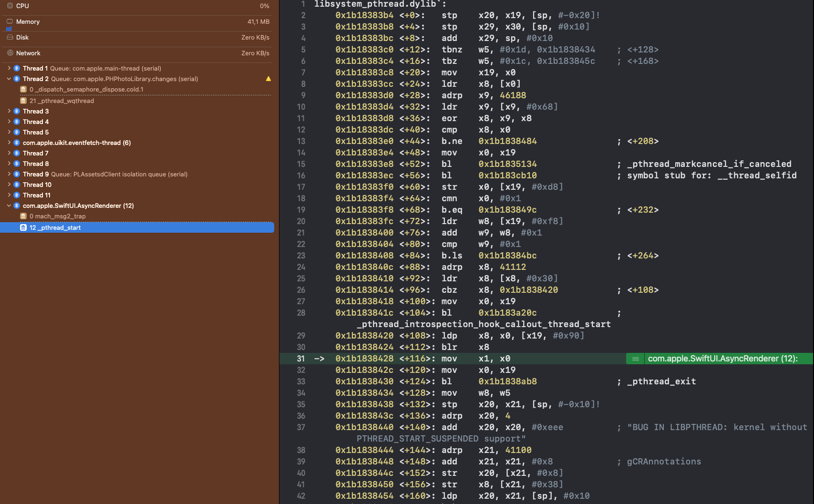Click the frame icon beside mach_msg2_trap

tap(23, 216)
